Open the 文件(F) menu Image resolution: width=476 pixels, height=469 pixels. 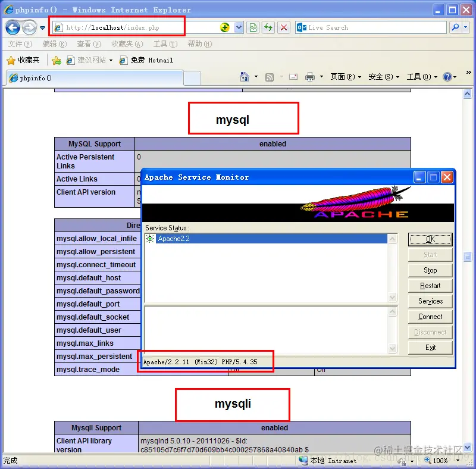[x=20, y=44]
